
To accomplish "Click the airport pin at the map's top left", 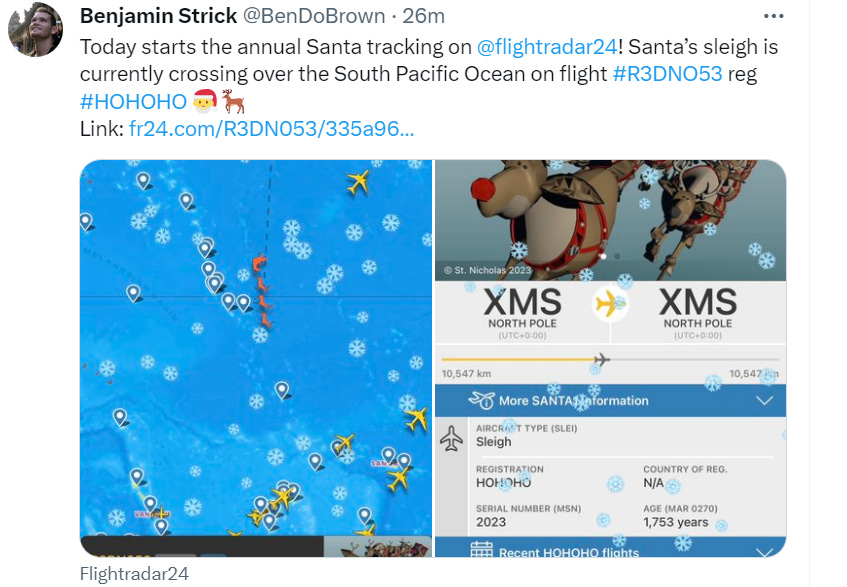I will point(143,180).
